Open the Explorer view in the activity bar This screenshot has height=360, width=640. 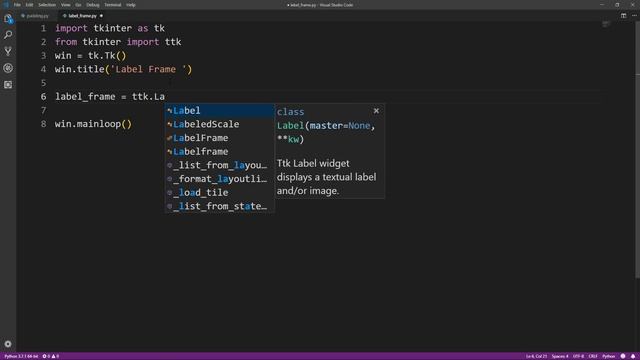point(8,18)
